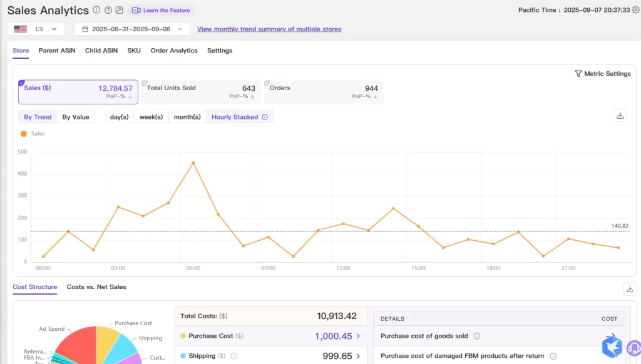The width and height of the screenshot is (641, 364).
Task: Download the sales trend chart data
Action: click(x=620, y=116)
